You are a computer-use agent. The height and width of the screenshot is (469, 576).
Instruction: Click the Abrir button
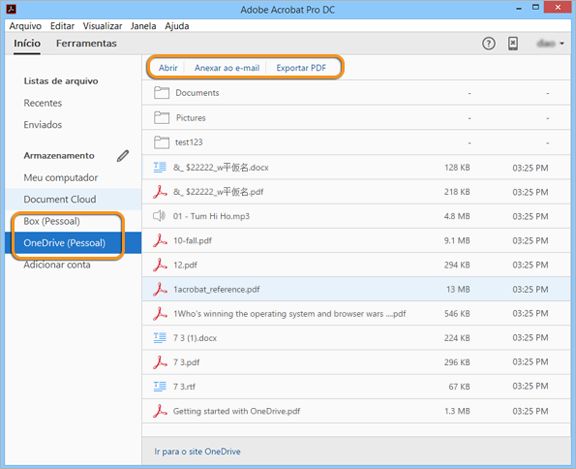(x=168, y=68)
